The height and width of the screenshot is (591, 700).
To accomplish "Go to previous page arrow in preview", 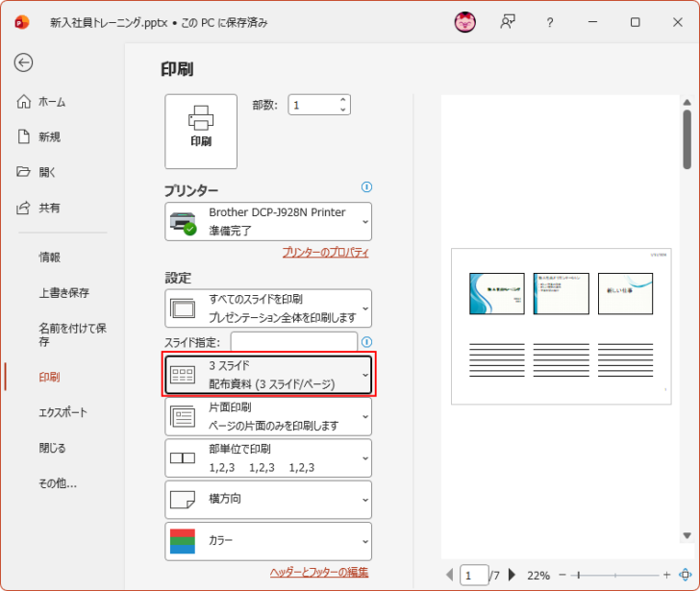I will point(450,575).
